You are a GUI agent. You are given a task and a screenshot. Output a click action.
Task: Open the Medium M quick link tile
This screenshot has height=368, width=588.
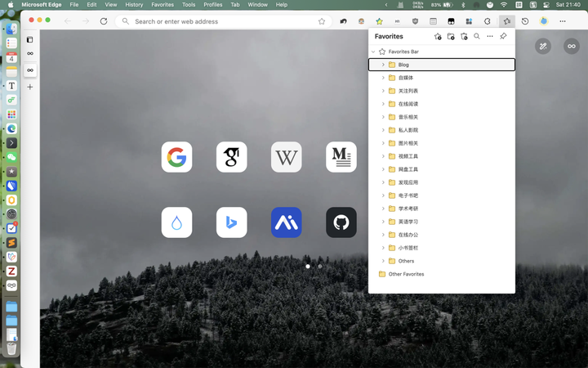[341, 157]
